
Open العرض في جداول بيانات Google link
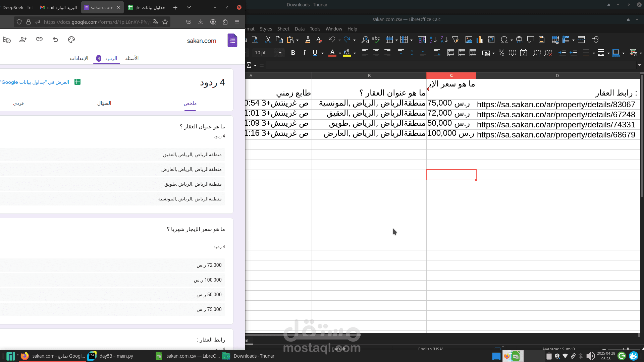(35, 82)
